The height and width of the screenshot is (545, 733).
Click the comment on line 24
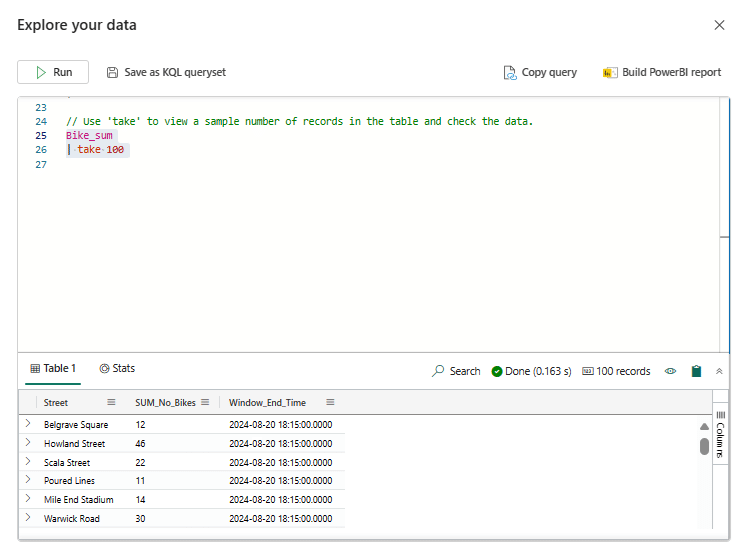300,122
